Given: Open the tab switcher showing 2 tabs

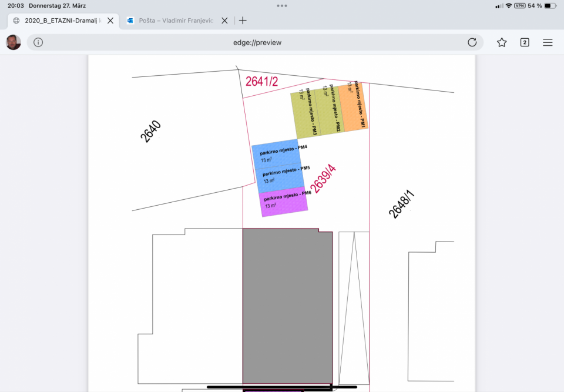Looking at the screenshot, I should tap(525, 42).
